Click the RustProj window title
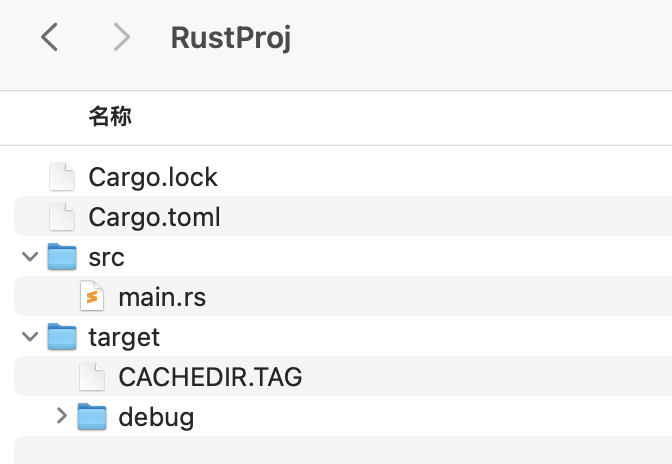The height and width of the screenshot is (464, 672). coord(231,39)
